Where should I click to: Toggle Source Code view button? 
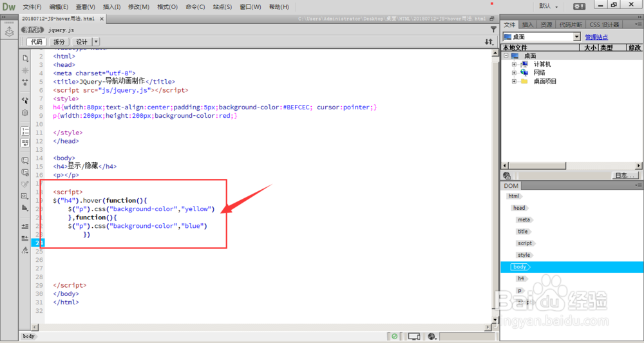[x=32, y=30]
